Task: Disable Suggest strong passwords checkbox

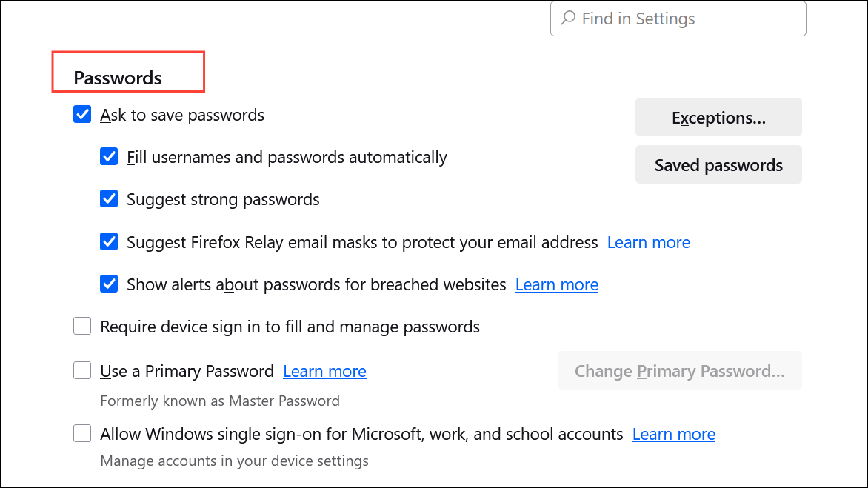Action: [x=109, y=199]
